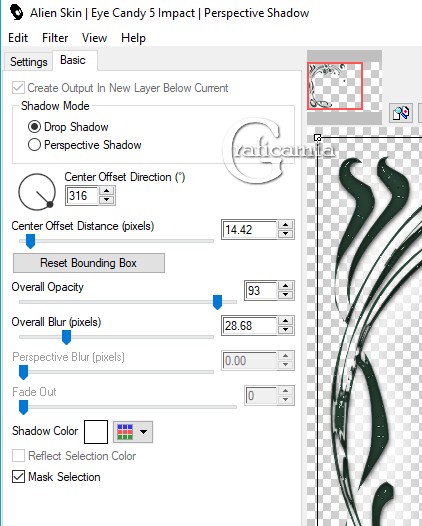
Task: Open the View menu
Action: (x=95, y=38)
